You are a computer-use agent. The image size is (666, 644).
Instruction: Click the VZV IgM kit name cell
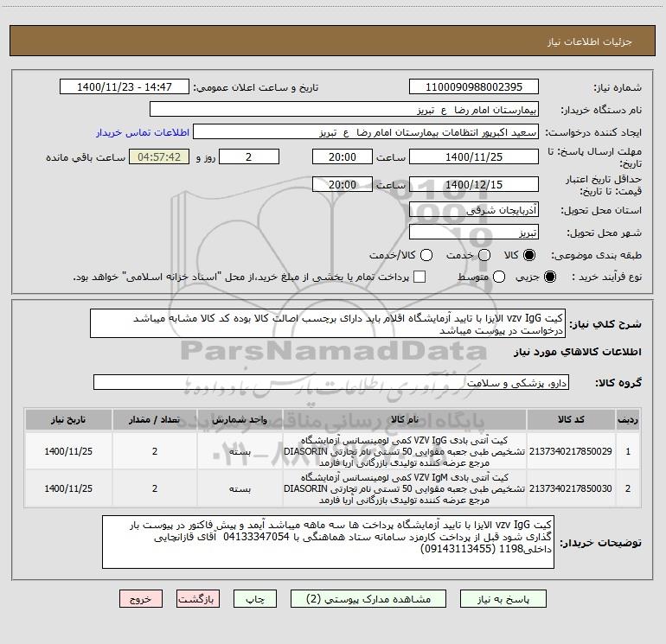click(x=405, y=488)
